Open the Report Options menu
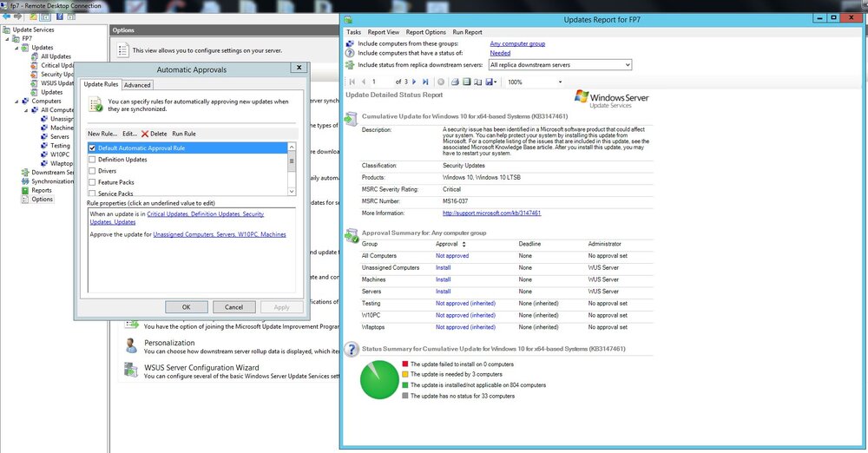 coord(425,32)
